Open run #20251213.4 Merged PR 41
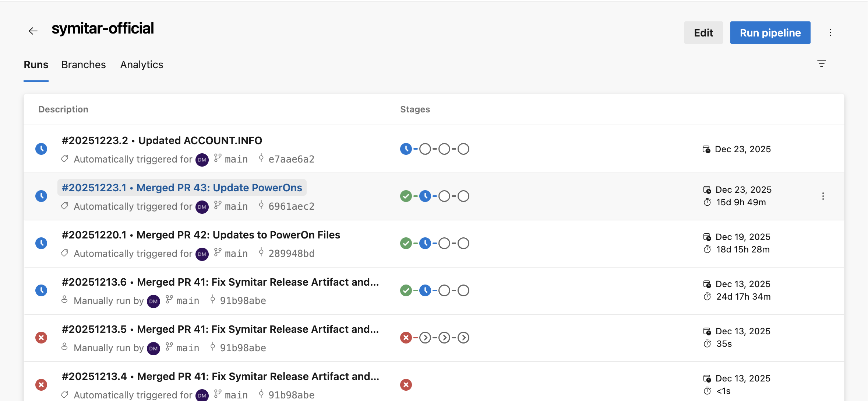Screen dimensions: 868x401 [x=220, y=377]
